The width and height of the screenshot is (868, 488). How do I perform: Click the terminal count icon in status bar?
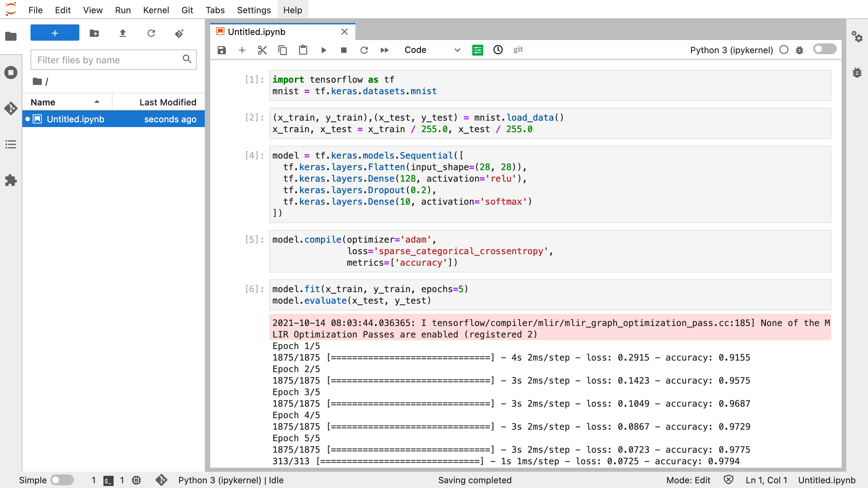click(x=108, y=480)
